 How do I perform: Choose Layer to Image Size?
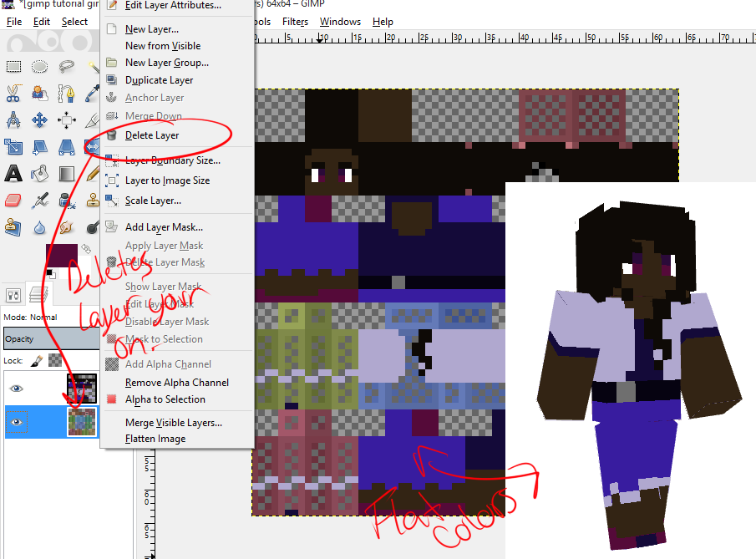(177, 180)
